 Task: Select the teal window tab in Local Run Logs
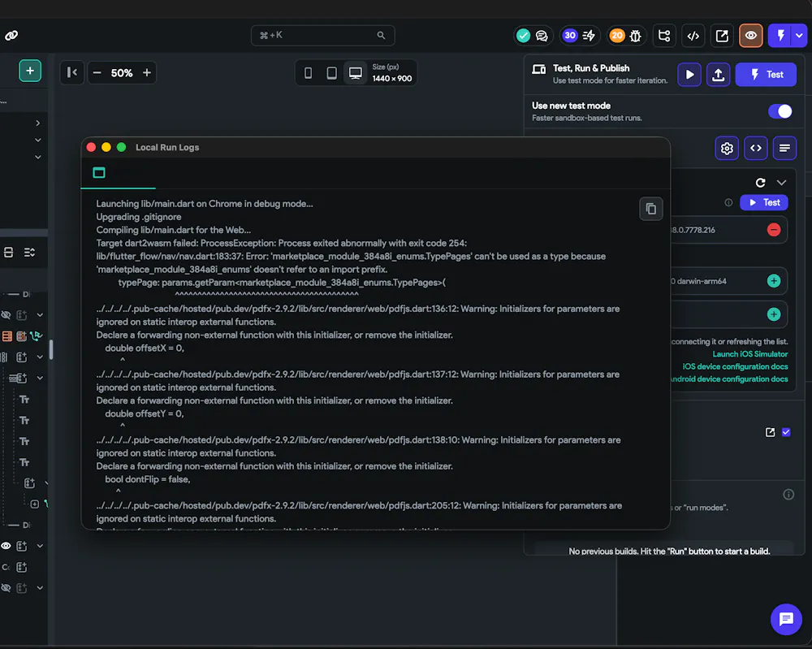click(99, 172)
